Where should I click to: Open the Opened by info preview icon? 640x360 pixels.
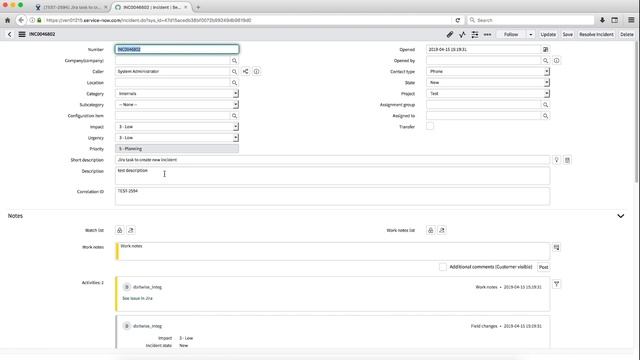(556, 60)
